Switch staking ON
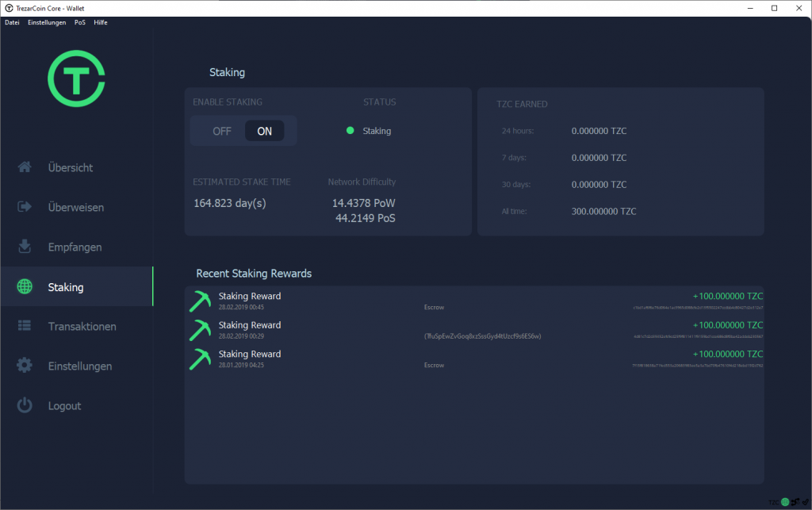This screenshot has height=510, width=812. 265,131
